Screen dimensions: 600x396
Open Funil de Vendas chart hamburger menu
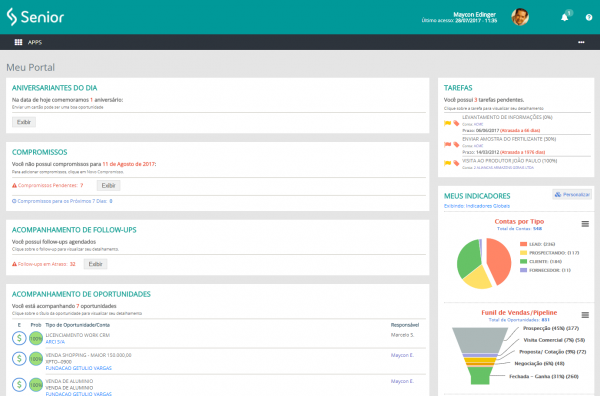(x=585, y=315)
